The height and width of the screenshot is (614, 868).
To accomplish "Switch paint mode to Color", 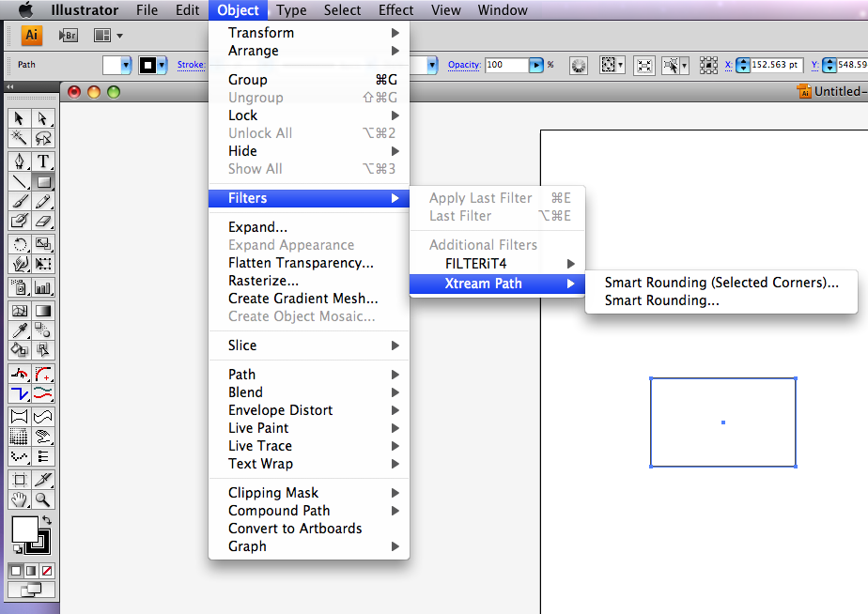I will point(16,571).
